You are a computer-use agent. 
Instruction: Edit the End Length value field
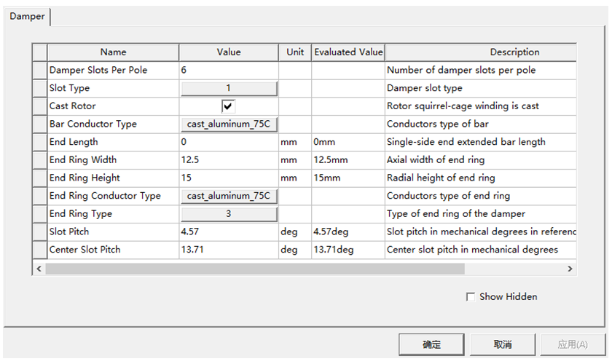click(x=229, y=142)
